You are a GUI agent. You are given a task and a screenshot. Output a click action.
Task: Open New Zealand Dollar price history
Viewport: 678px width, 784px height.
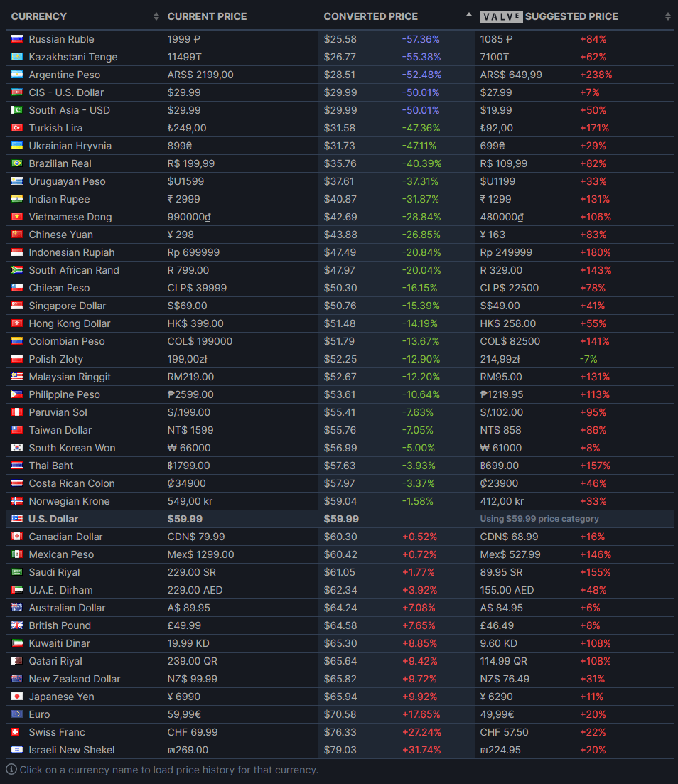tap(75, 679)
